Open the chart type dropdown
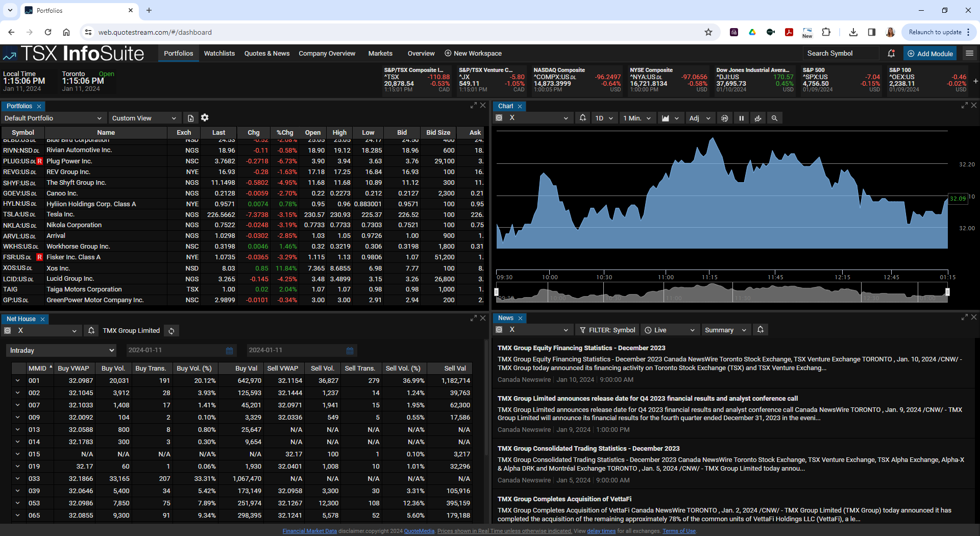Image resolution: width=980 pixels, height=536 pixels. click(x=670, y=118)
